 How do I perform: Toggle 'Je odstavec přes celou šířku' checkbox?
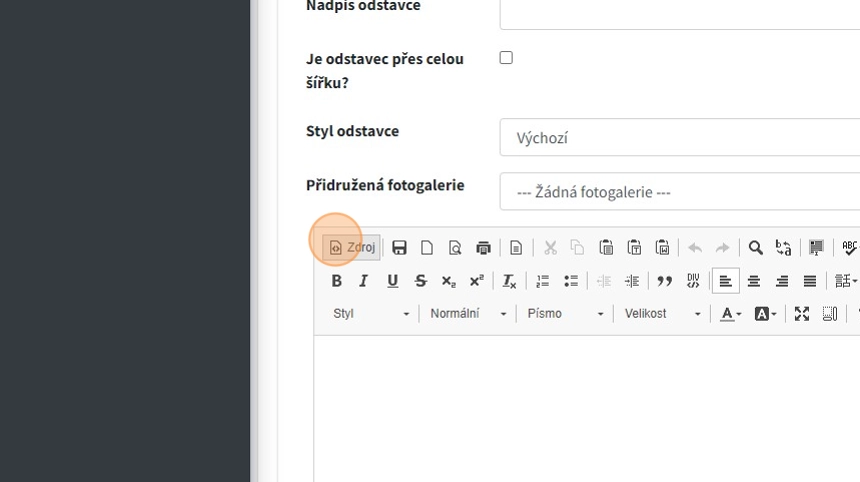pyautogui.click(x=506, y=58)
